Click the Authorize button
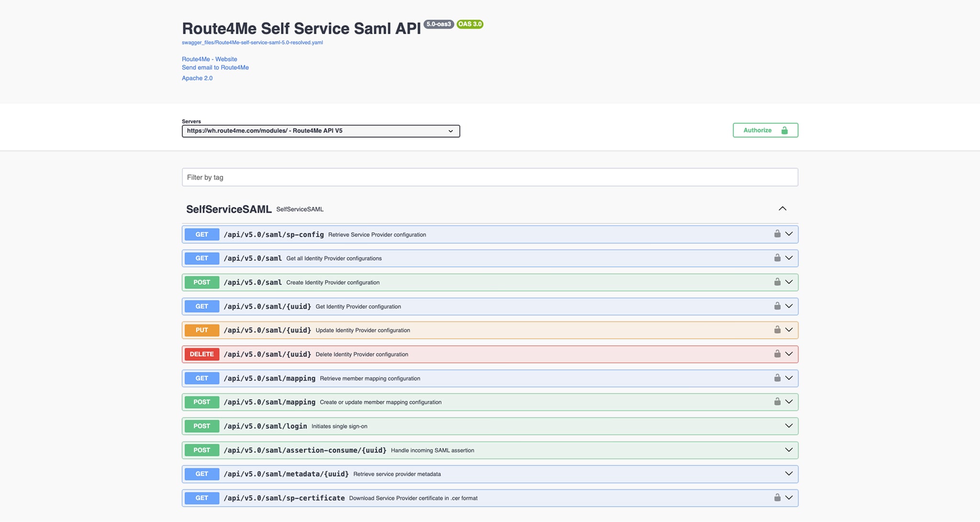980x522 pixels. tap(765, 130)
